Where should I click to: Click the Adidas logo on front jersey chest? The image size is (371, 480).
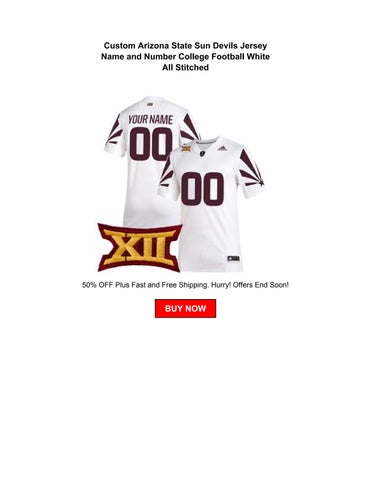click(222, 148)
